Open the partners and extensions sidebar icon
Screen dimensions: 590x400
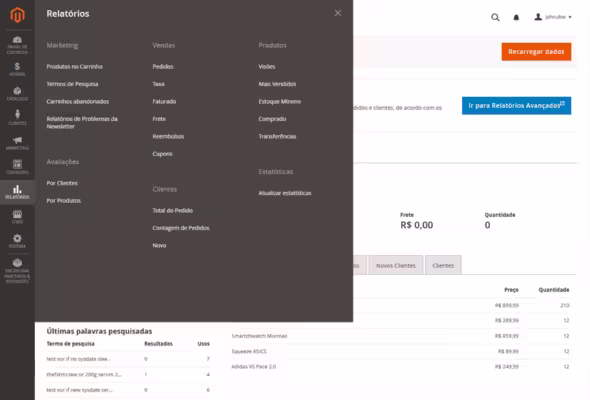click(x=17, y=271)
